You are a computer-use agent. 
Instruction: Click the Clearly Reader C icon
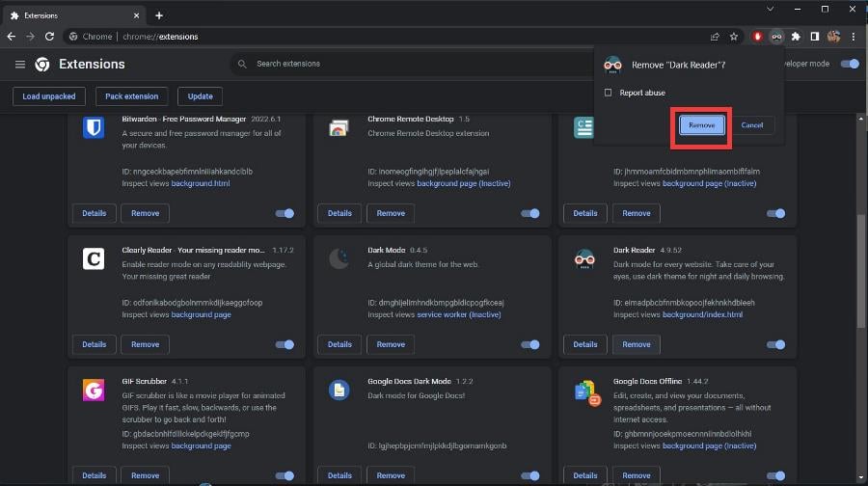[94, 258]
